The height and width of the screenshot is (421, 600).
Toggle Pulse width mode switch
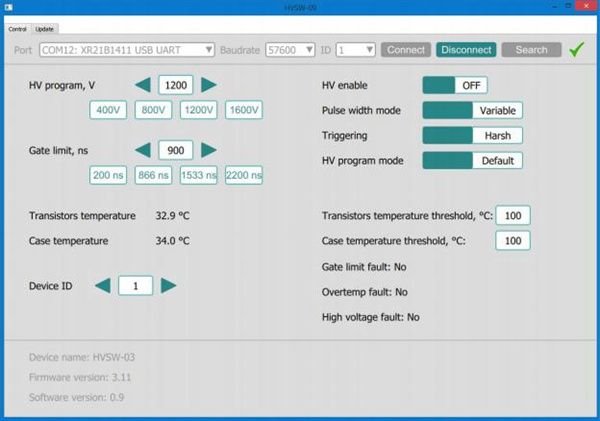tap(472, 110)
